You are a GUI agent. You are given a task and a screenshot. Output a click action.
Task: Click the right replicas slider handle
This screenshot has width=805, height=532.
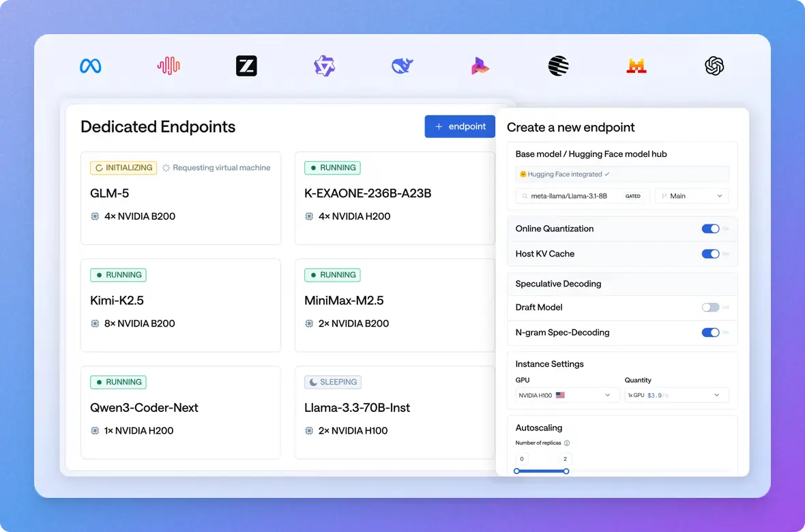(x=566, y=471)
